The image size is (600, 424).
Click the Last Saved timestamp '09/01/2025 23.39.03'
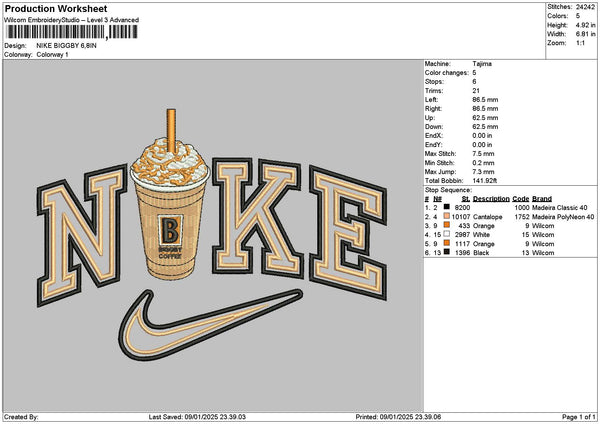215,417
